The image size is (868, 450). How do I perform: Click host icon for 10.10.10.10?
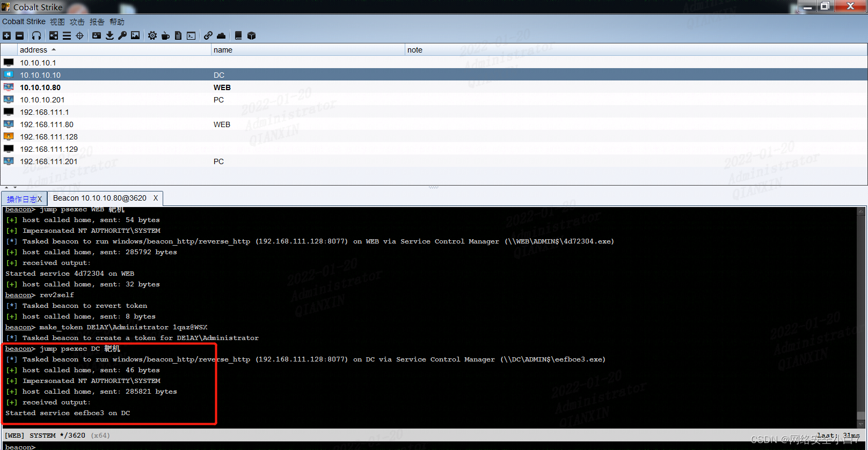(x=9, y=75)
